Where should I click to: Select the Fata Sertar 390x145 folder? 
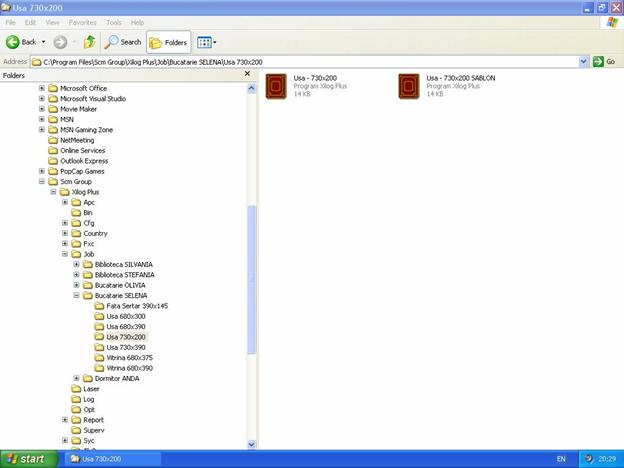137,306
